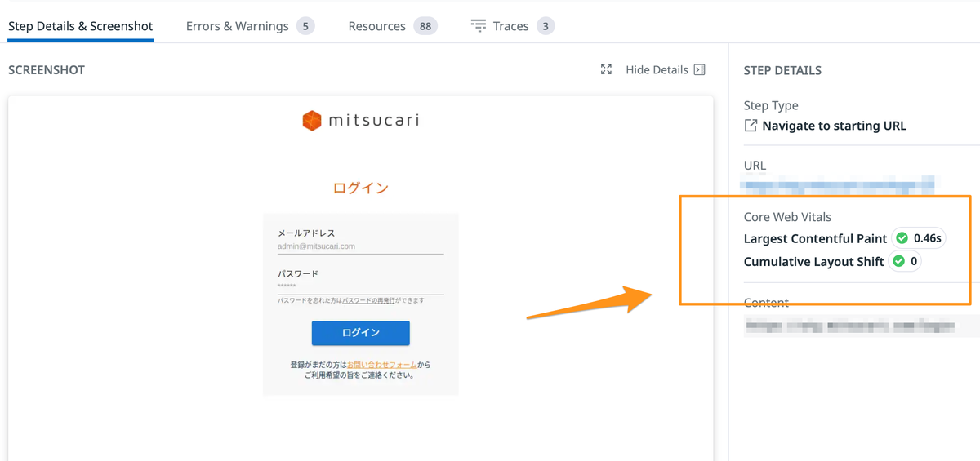Click the Cumulative Layout Shift green check icon
Image resolution: width=980 pixels, height=461 pixels.
click(898, 262)
